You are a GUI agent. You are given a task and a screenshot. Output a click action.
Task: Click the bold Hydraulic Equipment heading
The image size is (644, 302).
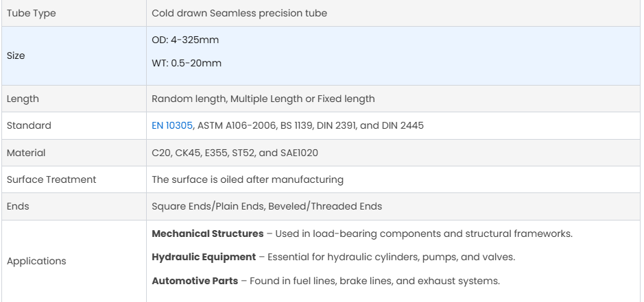click(204, 257)
